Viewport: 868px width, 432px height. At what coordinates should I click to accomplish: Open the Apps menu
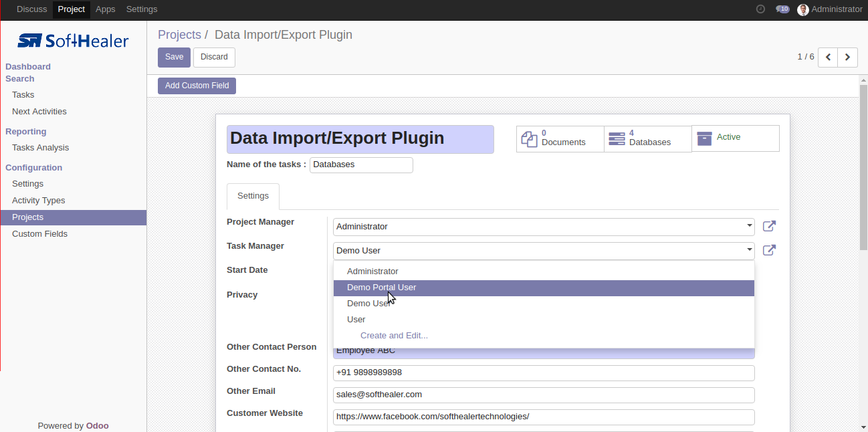tap(106, 9)
